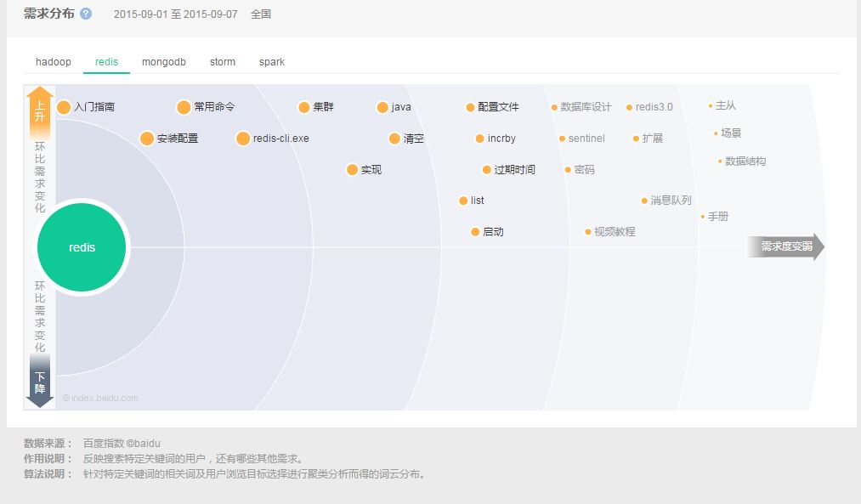The height and width of the screenshot is (504, 861).
Task: Click the 集群 keyword bubble
Action: [316, 107]
